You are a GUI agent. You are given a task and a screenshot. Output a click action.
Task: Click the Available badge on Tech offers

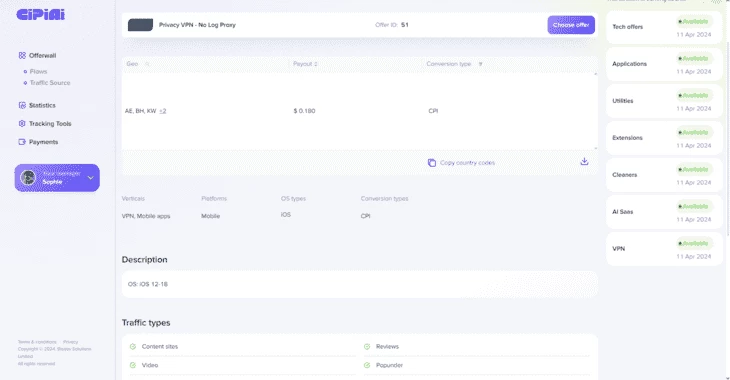(x=694, y=21)
